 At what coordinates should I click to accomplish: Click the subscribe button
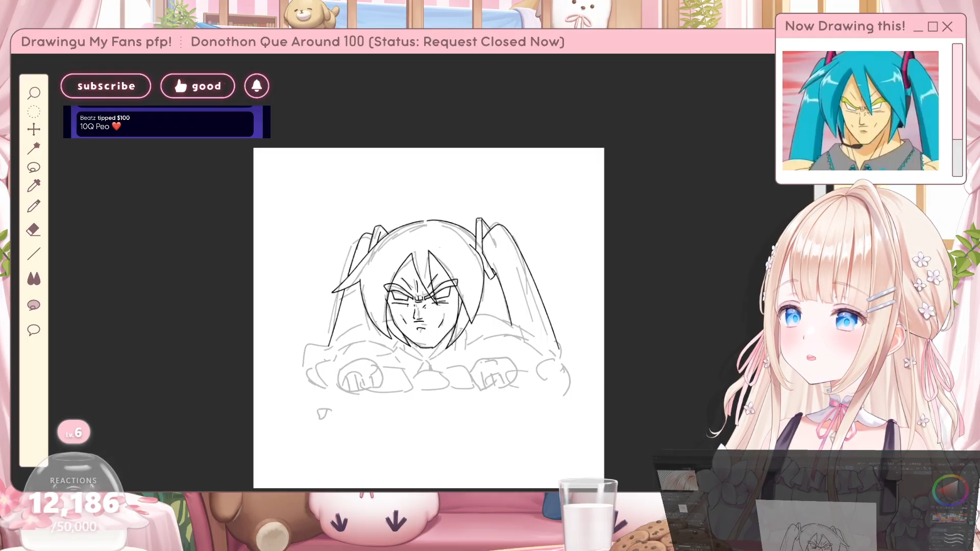tap(106, 86)
